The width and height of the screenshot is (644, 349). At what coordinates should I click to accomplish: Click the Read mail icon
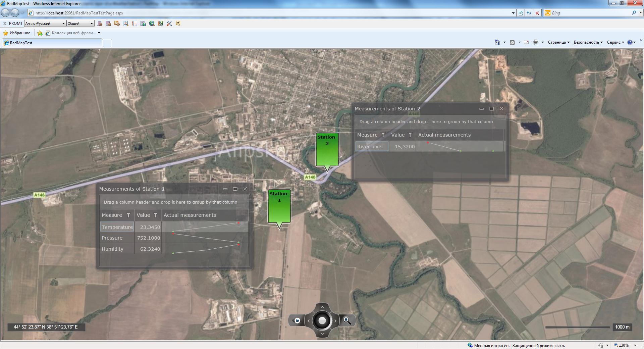(526, 42)
